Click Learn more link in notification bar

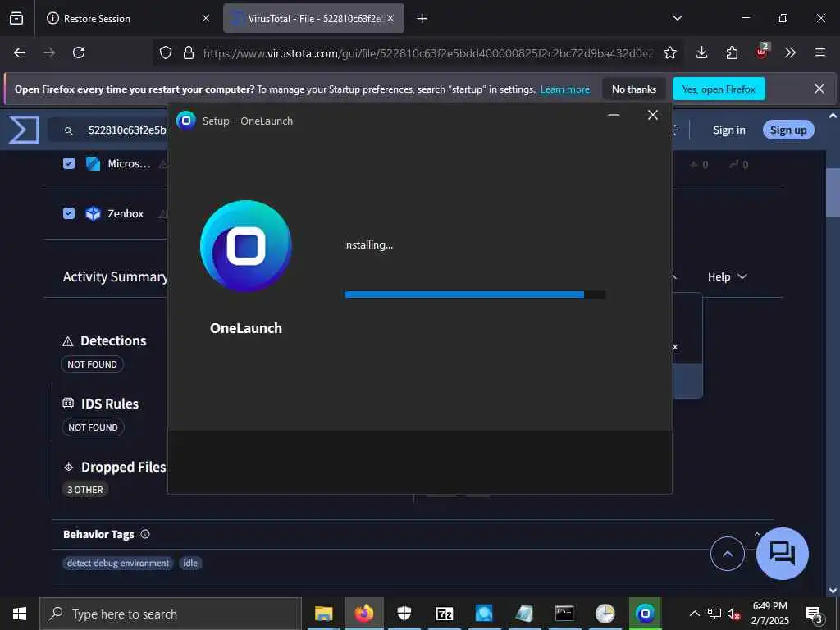(x=564, y=89)
